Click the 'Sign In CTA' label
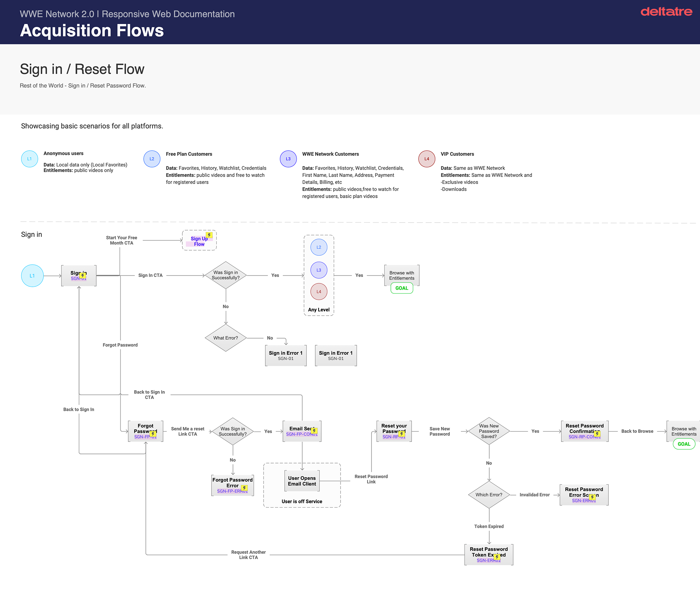 click(x=151, y=275)
